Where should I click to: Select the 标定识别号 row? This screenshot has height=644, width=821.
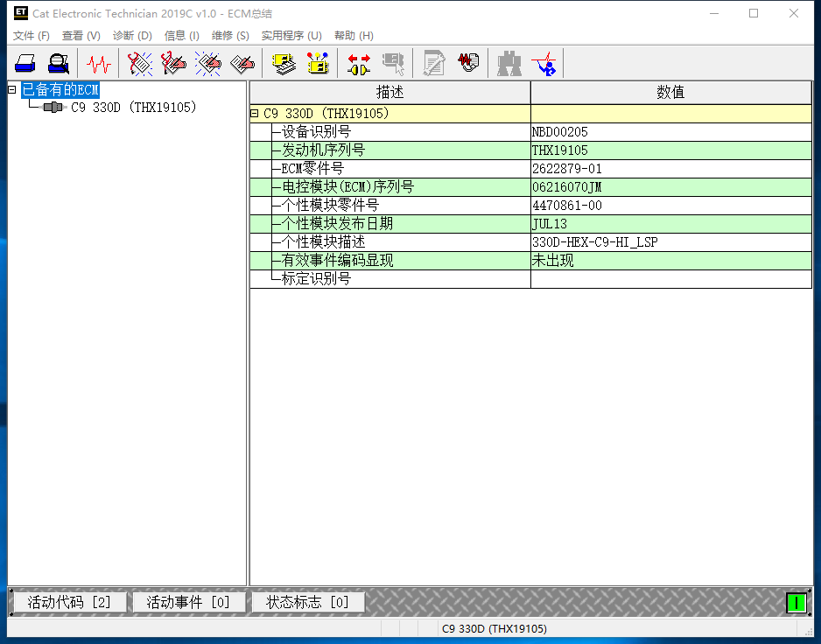pyautogui.click(x=531, y=278)
